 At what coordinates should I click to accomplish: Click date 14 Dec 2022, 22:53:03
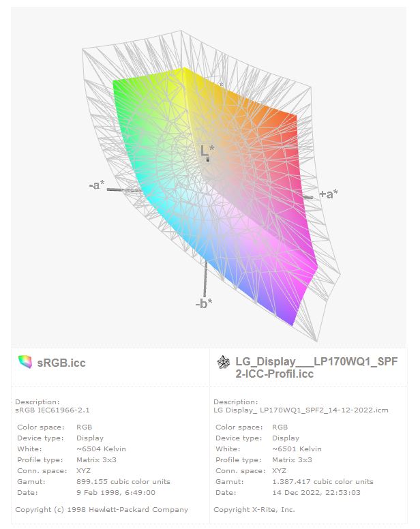tap(316, 493)
